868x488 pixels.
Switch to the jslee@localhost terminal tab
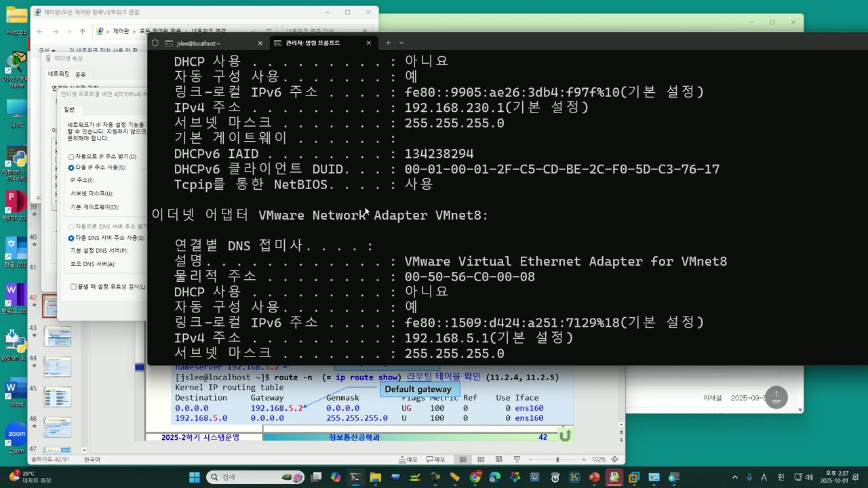(x=207, y=43)
